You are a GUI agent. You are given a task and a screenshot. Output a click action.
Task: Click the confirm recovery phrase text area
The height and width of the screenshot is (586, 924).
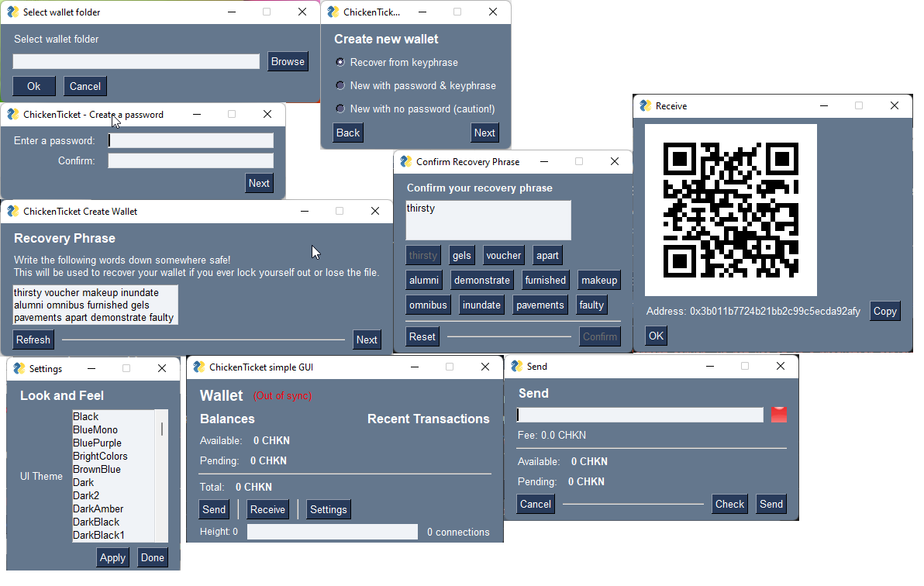[x=488, y=220]
